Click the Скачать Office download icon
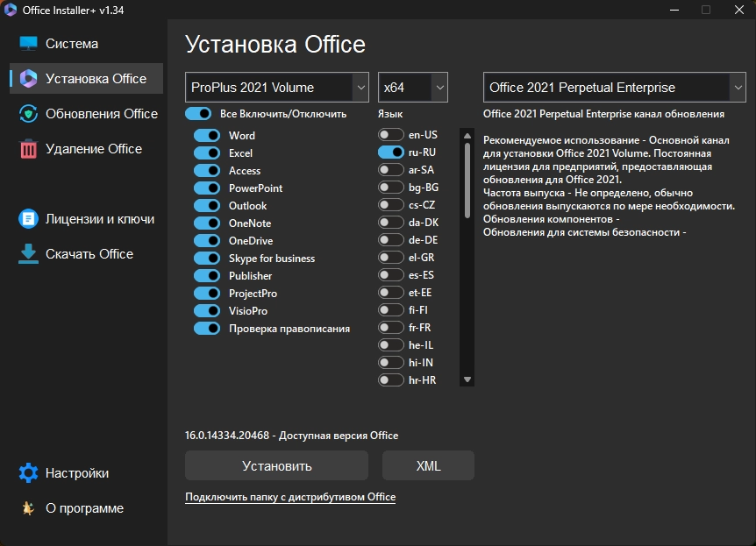Viewport: 756px width, 546px height. tap(29, 254)
